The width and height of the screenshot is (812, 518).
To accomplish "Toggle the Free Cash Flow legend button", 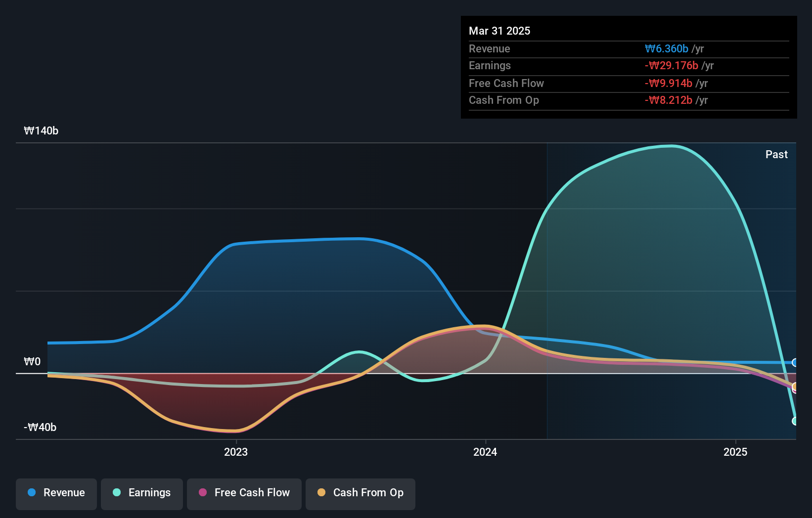I will click(244, 494).
